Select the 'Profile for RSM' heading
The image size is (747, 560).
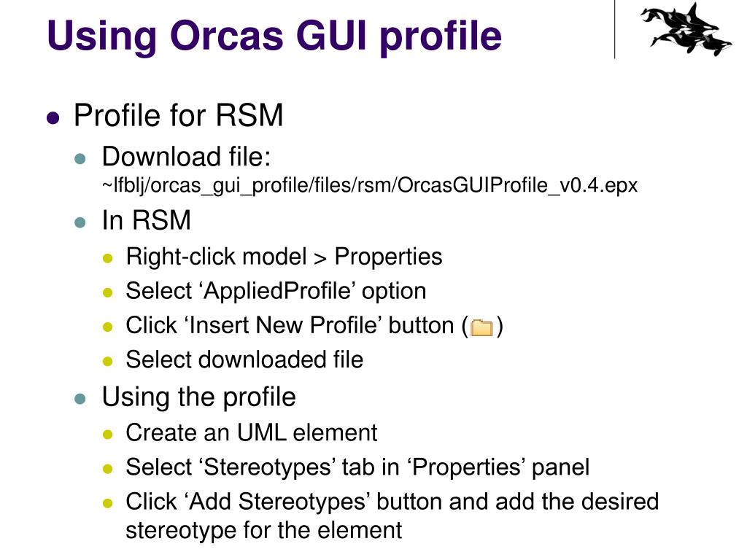(x=178, y=115)
